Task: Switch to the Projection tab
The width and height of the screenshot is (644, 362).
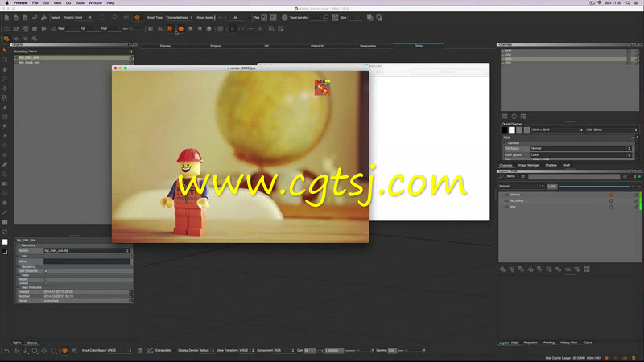Action: pyautogui.click(x=530, y=343)
